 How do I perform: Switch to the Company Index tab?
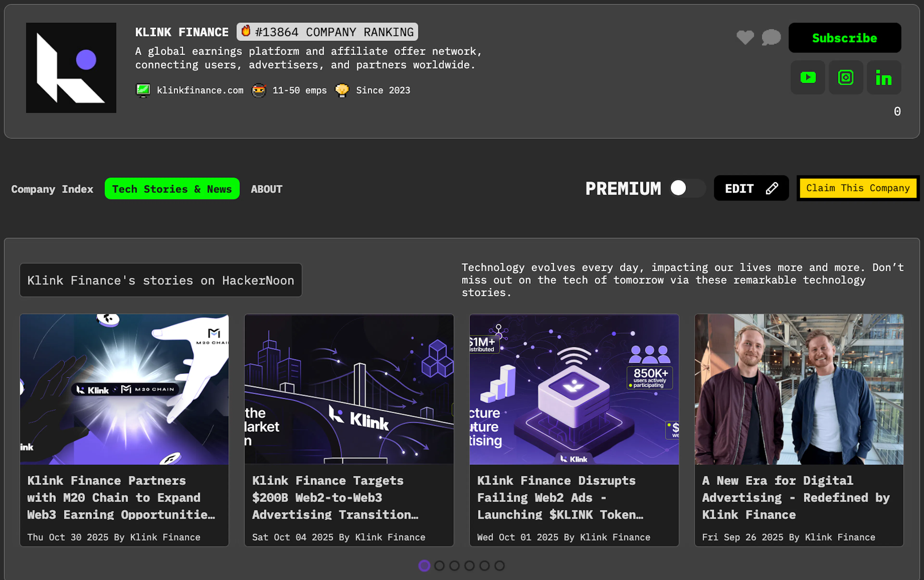52,189
